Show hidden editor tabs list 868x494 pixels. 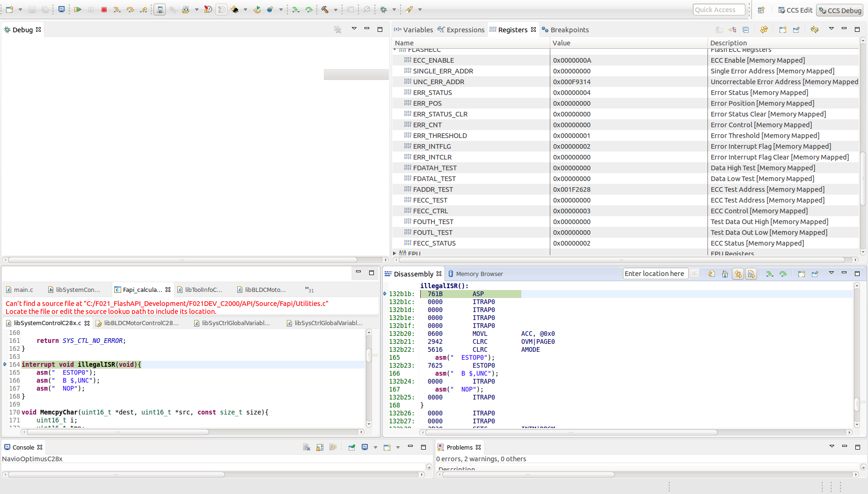tap(309, 290)
